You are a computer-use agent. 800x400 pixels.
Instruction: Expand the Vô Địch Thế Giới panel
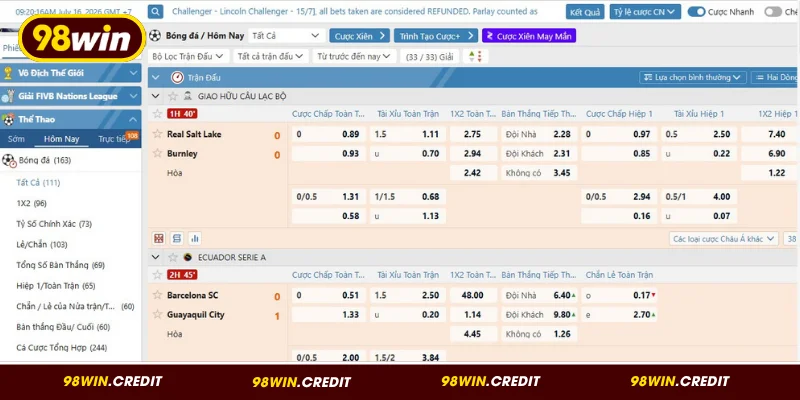click(x=133, y=73)
